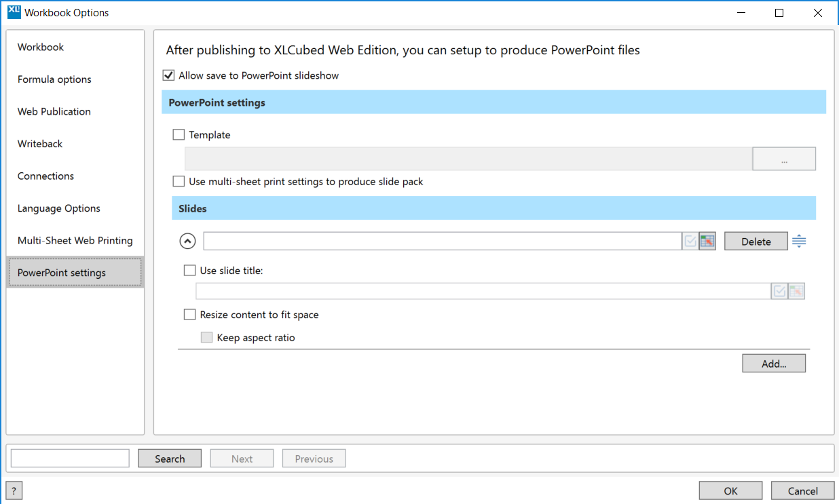Cancel the Workbook Options dialog
Screen dimensions: 839x504
(802, 491)
